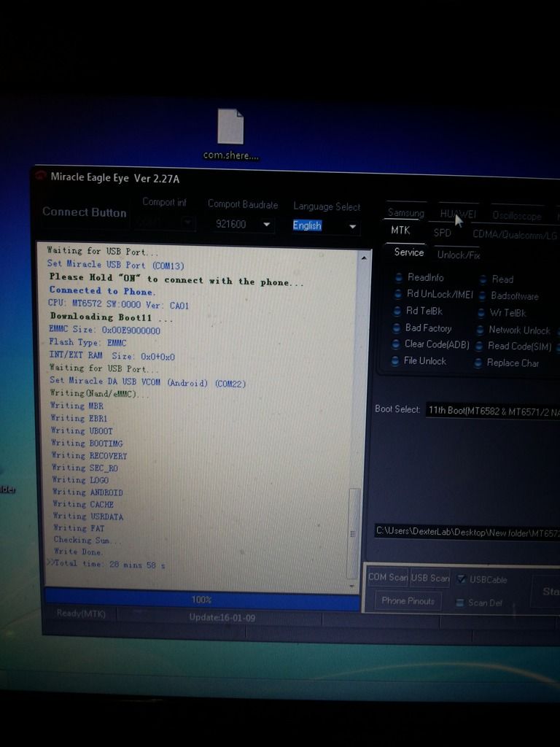The height and width of the screenshot is (747, 560).
Task: Switch to the MTK tab
Action: point(400,230)
